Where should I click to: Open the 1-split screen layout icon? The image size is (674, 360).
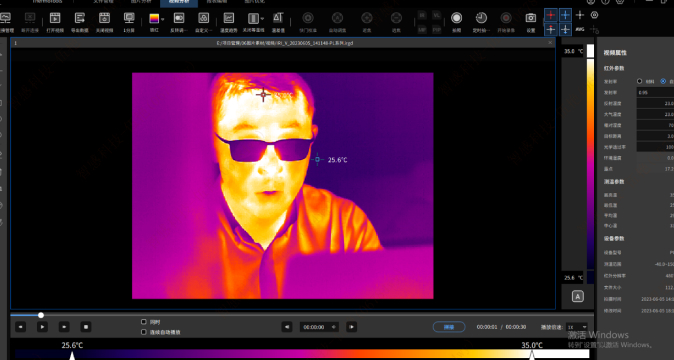point(129,18)
